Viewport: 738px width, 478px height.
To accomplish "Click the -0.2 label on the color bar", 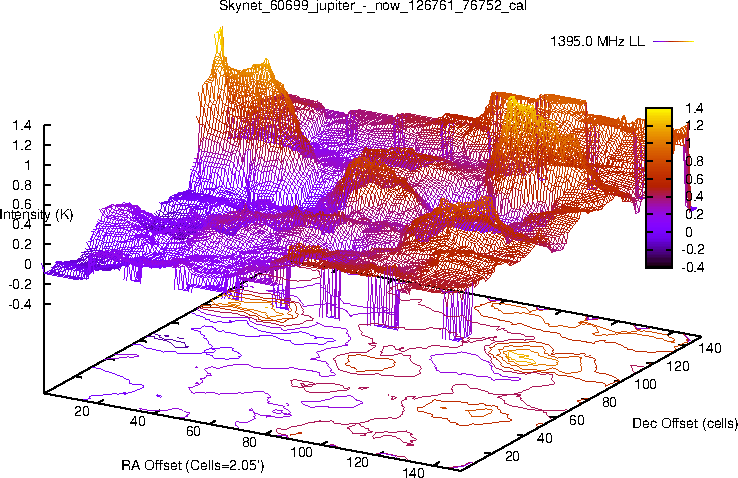I will [x=693, y=250].
